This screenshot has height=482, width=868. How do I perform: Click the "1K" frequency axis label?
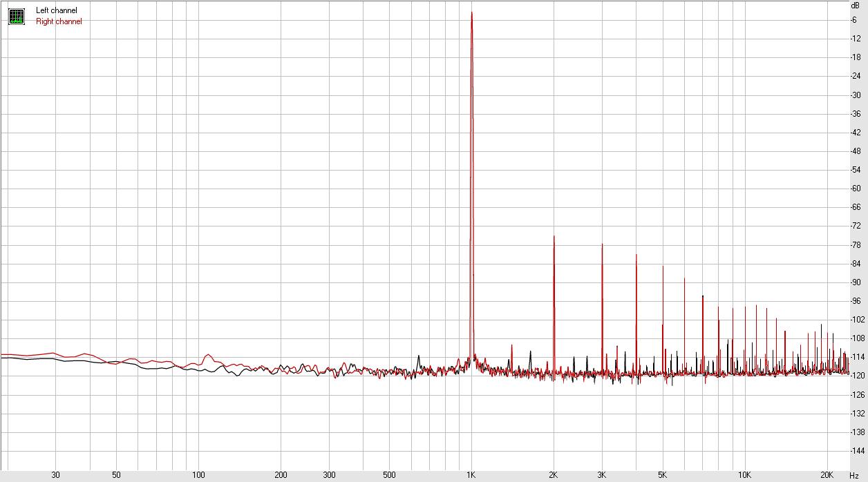(471, 475)
